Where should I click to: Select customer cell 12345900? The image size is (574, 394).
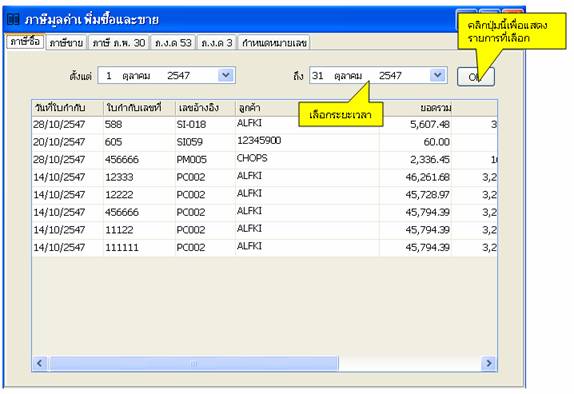click(307, 141)
